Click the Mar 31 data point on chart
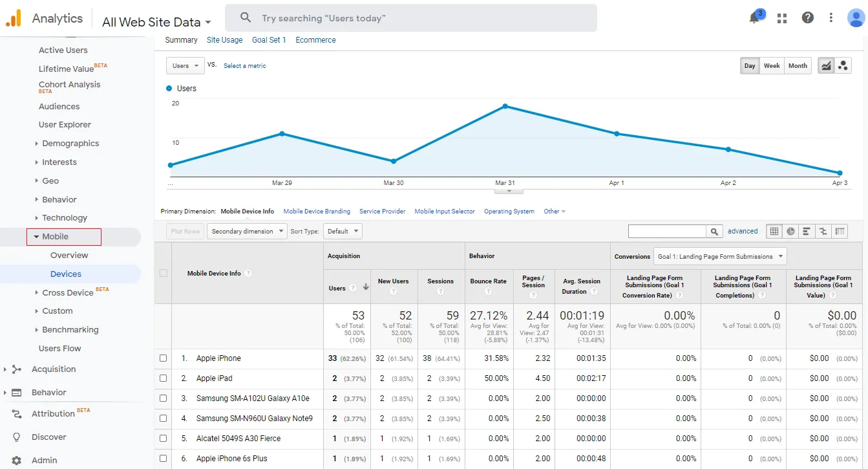This screenshot has height=469, width=868. (x=505, y=106)
